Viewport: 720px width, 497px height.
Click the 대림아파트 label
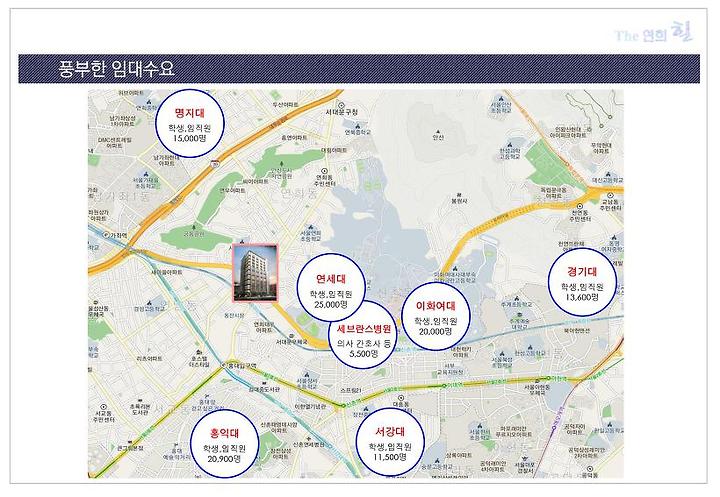[x=334, y=150]
